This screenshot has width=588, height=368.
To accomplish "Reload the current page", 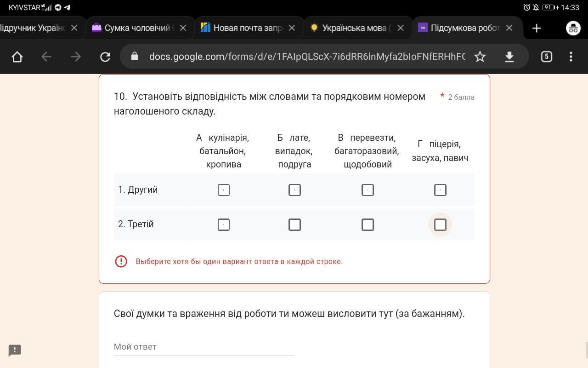I will [x=105, y=57].
